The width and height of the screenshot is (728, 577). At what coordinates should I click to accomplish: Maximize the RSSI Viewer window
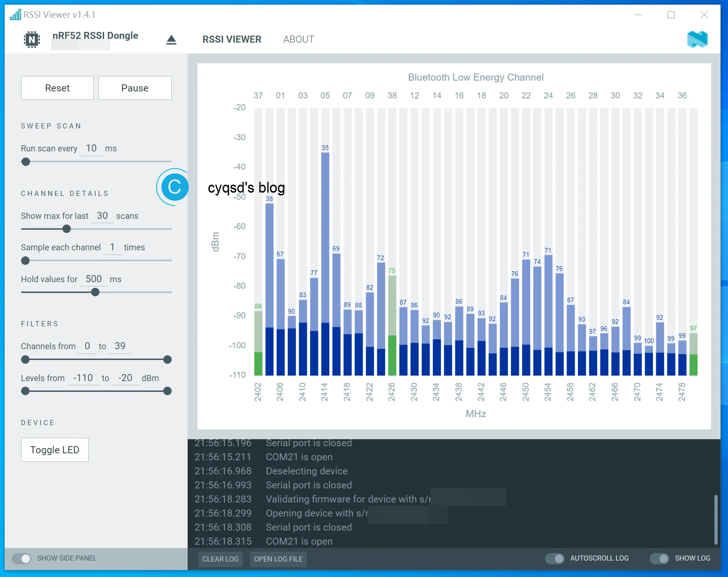pos(671,15)
